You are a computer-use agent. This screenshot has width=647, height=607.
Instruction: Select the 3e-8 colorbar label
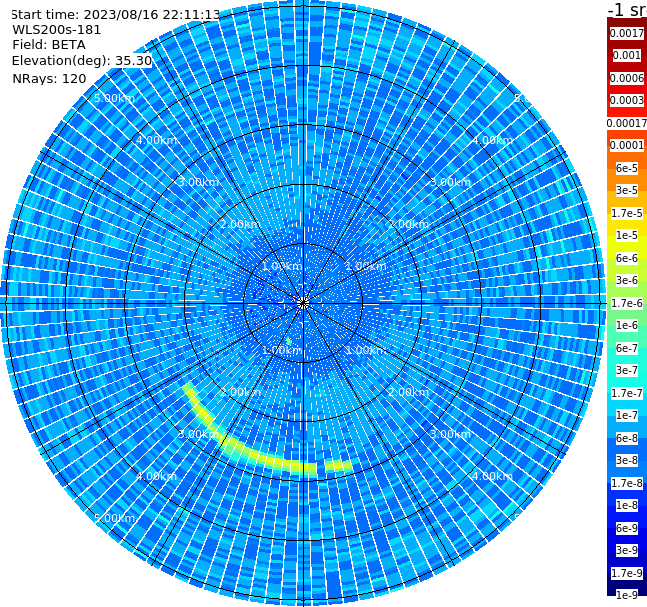pos(627,460)
